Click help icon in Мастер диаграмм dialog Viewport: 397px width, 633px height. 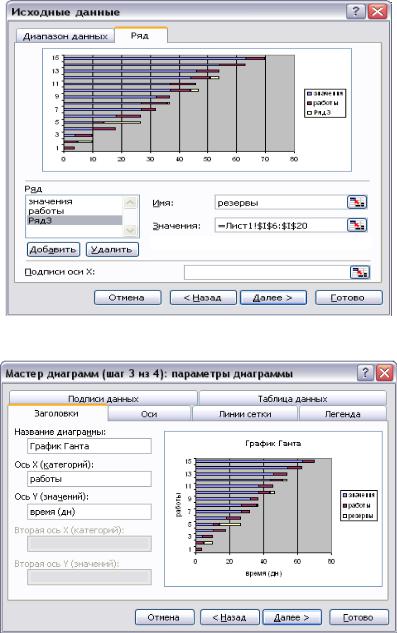(365, 373)
